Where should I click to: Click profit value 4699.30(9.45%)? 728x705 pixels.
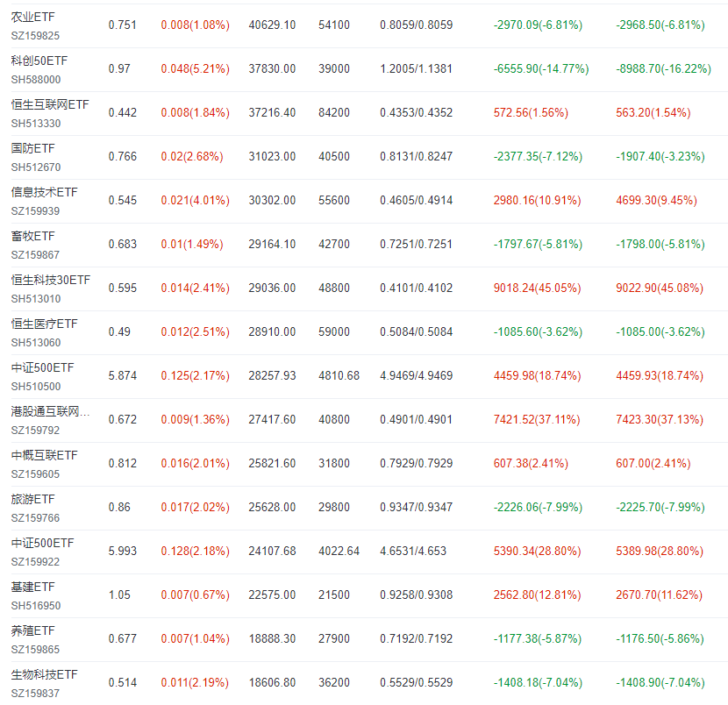click(x=656, y=201)
